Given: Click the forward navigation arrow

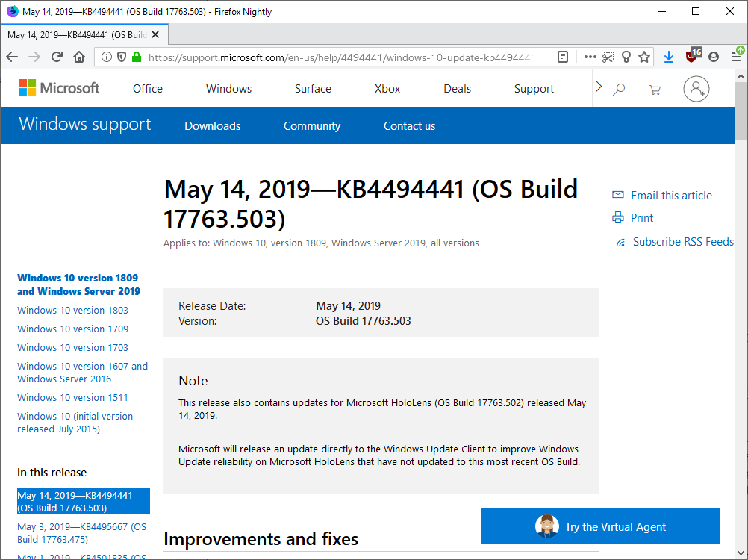Looking at the screenshot, I should (34, 57).
